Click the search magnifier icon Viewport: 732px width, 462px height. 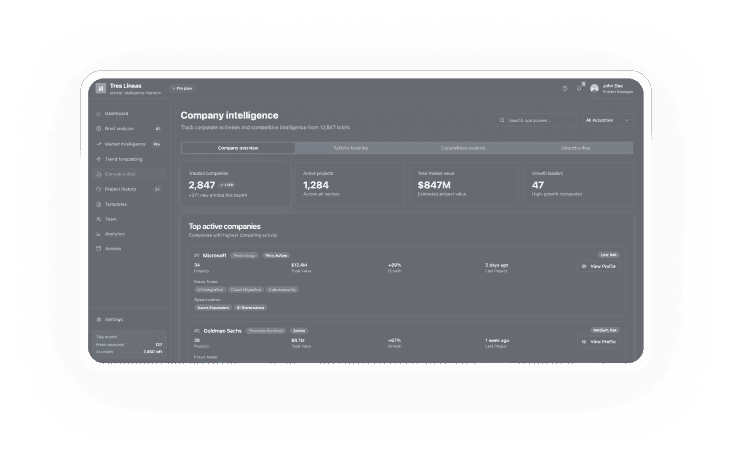pos(502,120)
